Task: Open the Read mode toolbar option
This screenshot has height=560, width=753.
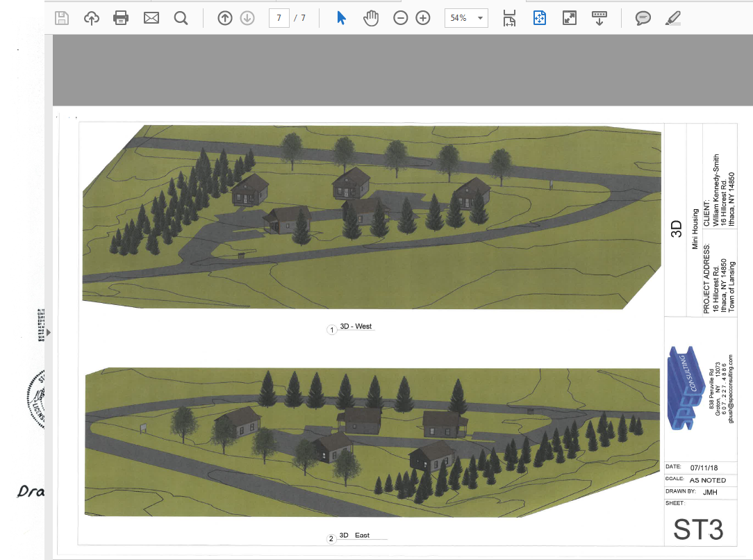Action: [x=599, y=18]
